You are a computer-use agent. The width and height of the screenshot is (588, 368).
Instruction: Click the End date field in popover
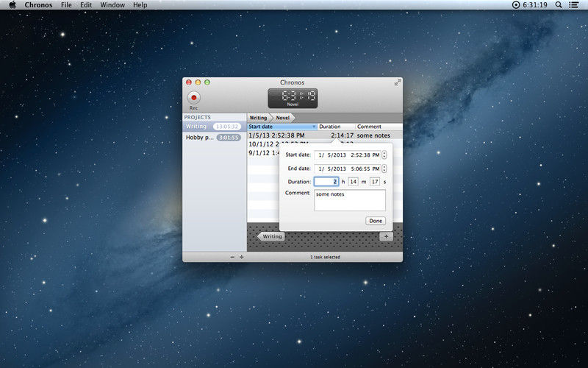coord(348,169)
